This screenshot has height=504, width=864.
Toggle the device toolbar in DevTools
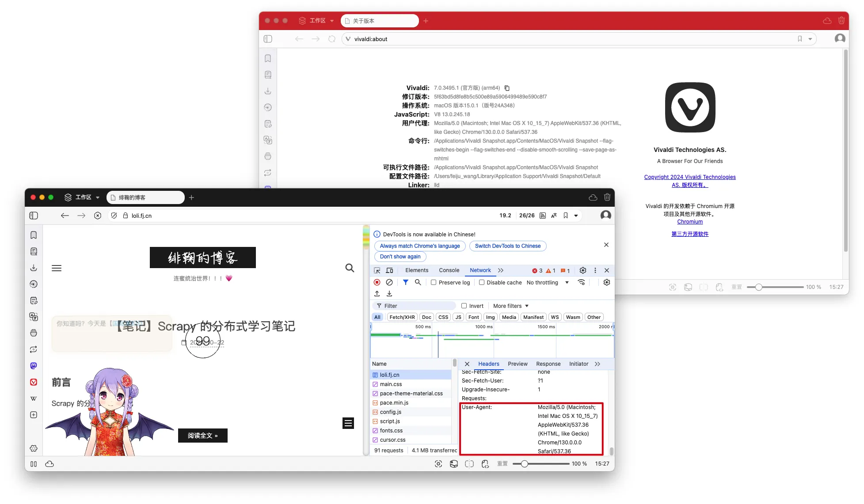(389, 270)
